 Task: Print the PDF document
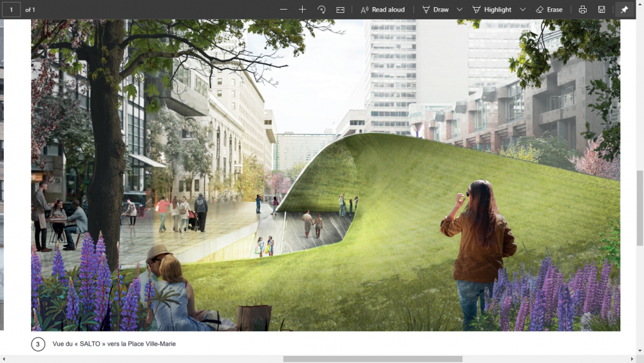(582, 10)
